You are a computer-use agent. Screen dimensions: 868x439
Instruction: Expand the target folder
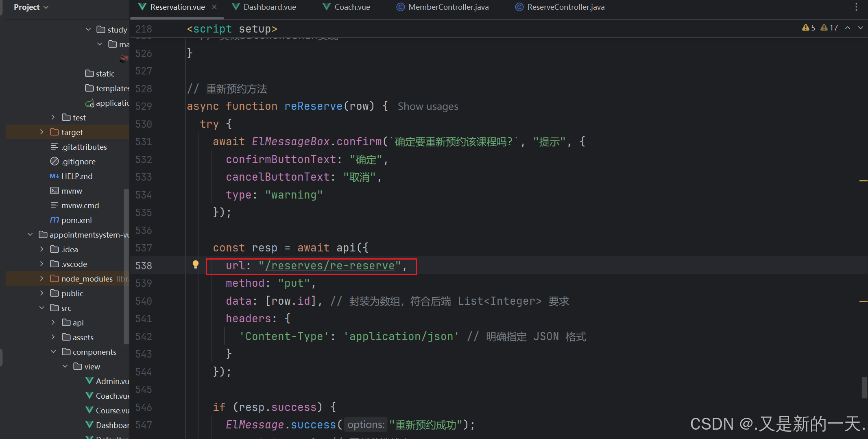pos(42,132)
